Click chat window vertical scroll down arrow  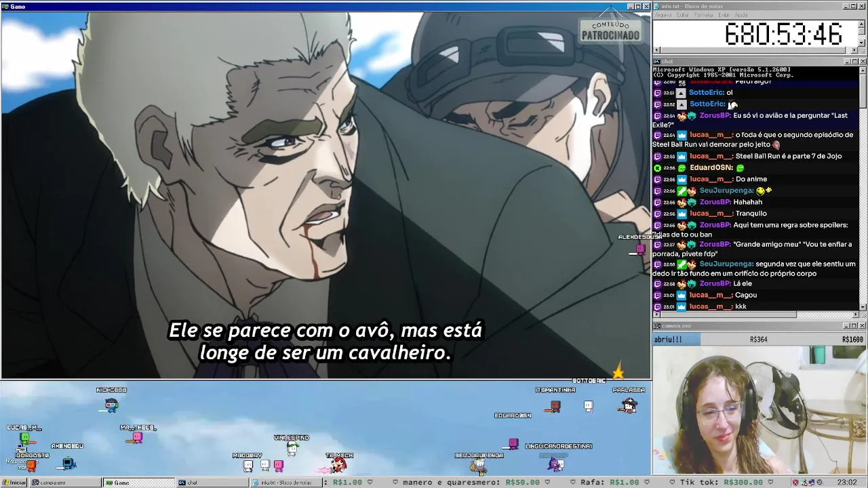[x=863, y=307]
